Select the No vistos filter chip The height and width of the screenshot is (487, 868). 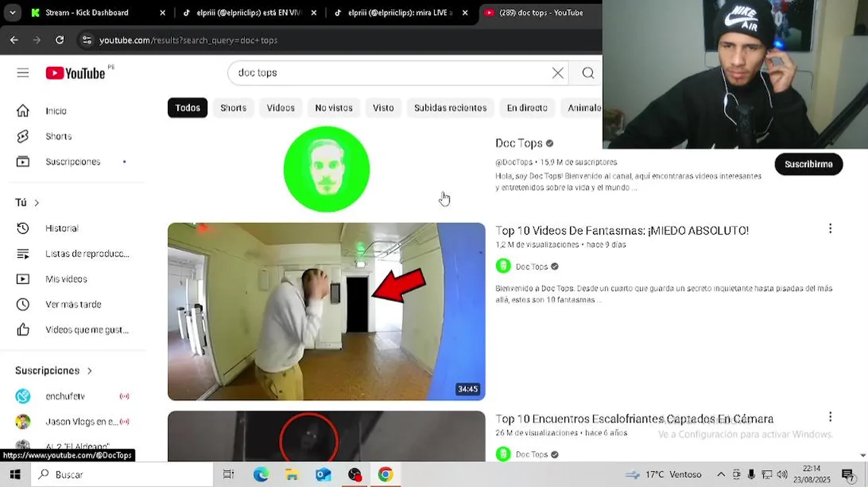[x=334, y=108]
